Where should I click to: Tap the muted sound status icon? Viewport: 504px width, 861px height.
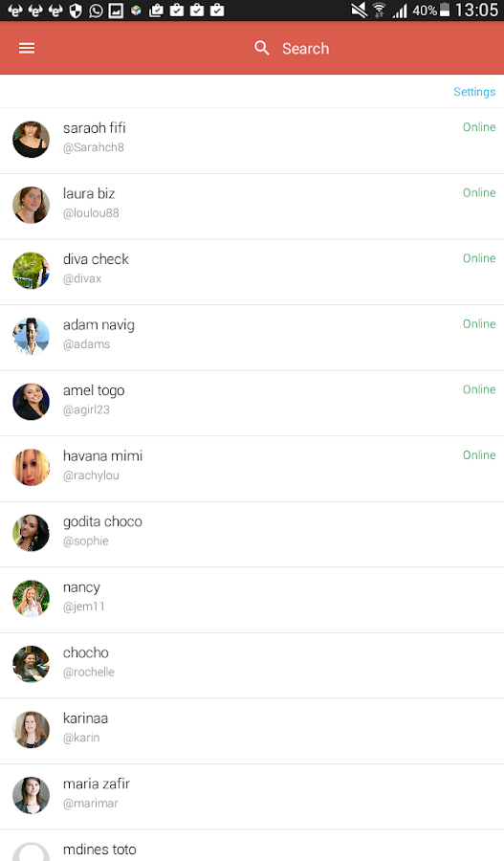tap(359, 11)
